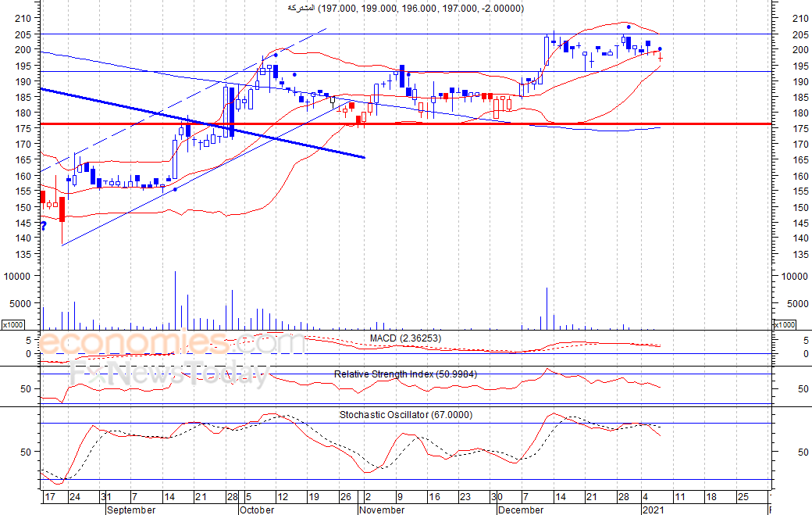812x515 pixels.
Task: Click date label 19 in October
Action: (x=314, y=497)
